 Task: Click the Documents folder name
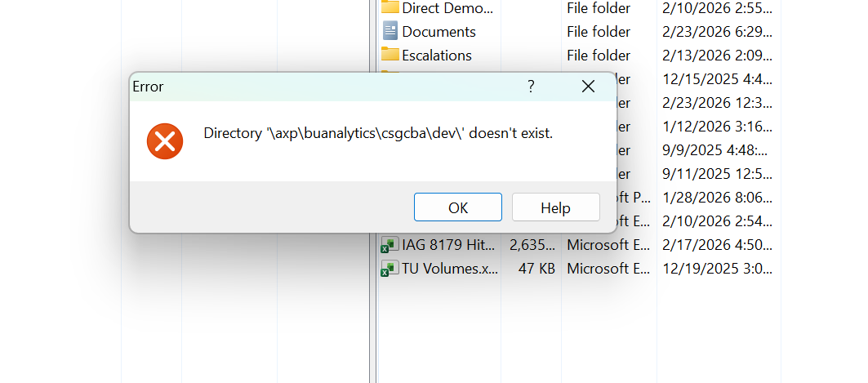click(x=438, y=32)
